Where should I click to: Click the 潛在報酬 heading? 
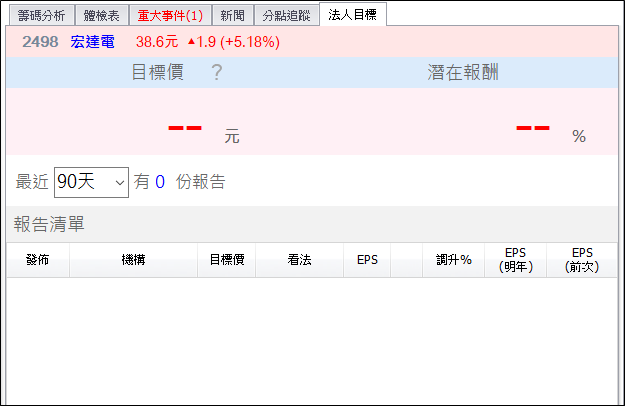[x=463, y=73]
